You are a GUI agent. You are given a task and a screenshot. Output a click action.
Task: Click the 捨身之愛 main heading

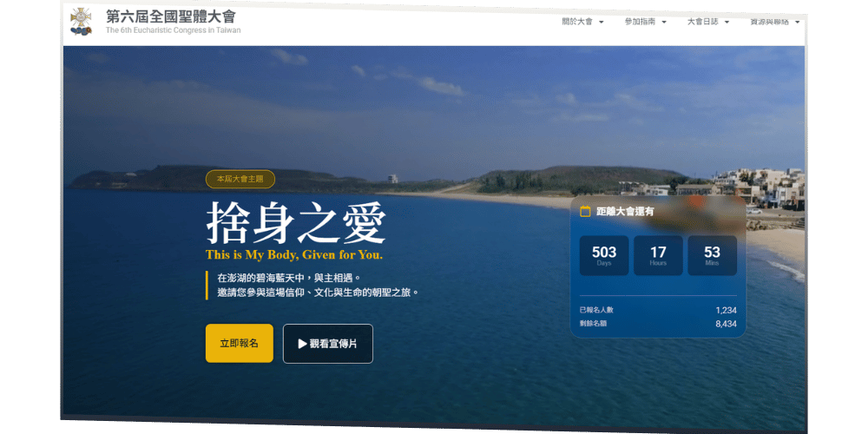(x=295, y=222)
